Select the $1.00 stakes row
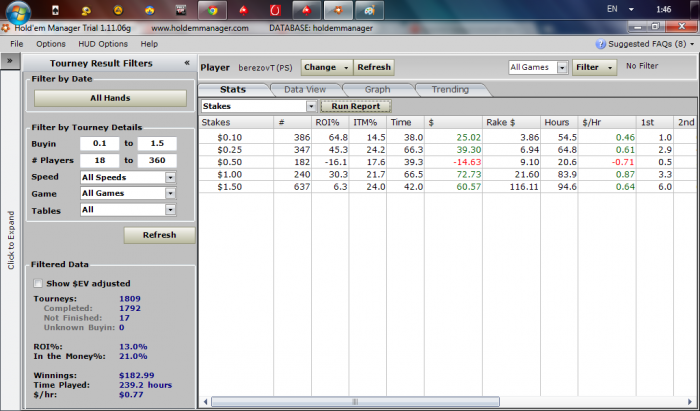Viewport: 700px width, 411px height. pos(447,174)
